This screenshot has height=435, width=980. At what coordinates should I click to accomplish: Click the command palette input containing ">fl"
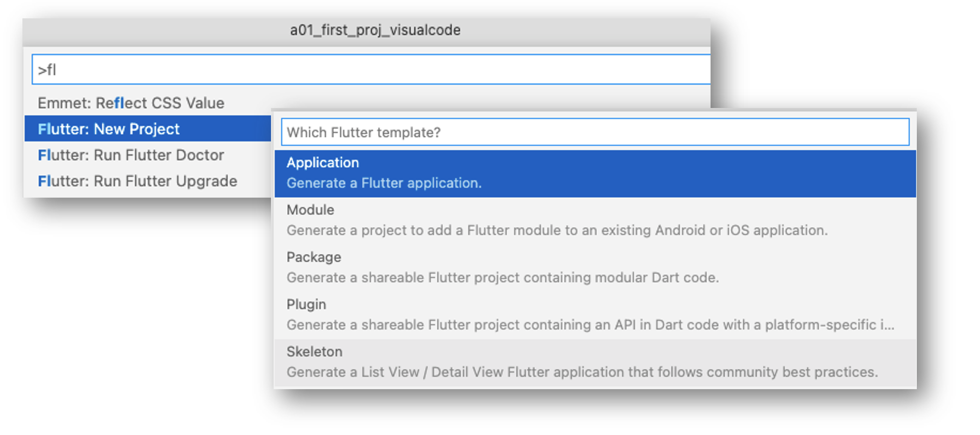click(371, 69)
